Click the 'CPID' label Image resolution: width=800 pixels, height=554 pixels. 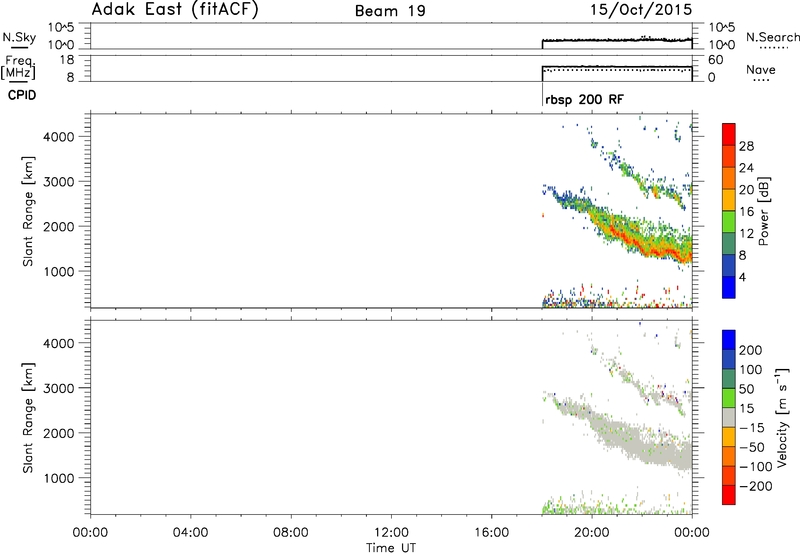point(22,95)
